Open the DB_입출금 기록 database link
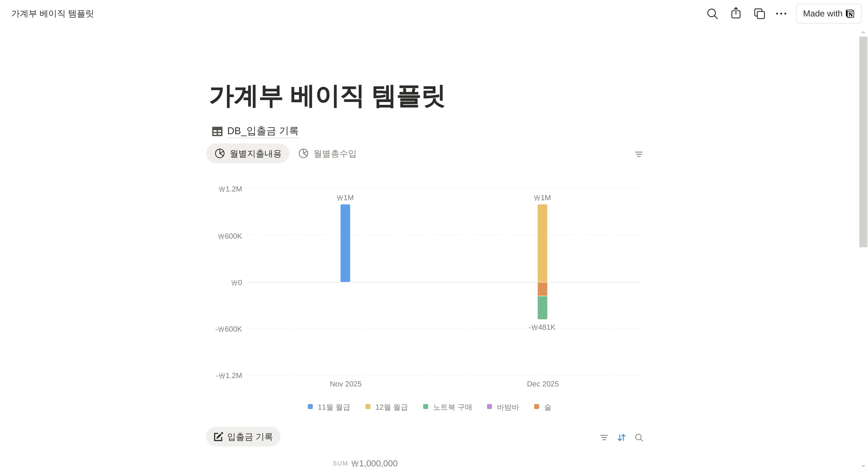Viewport: 868px width, 471px height. pyautogui.click(x=263, y=131)
